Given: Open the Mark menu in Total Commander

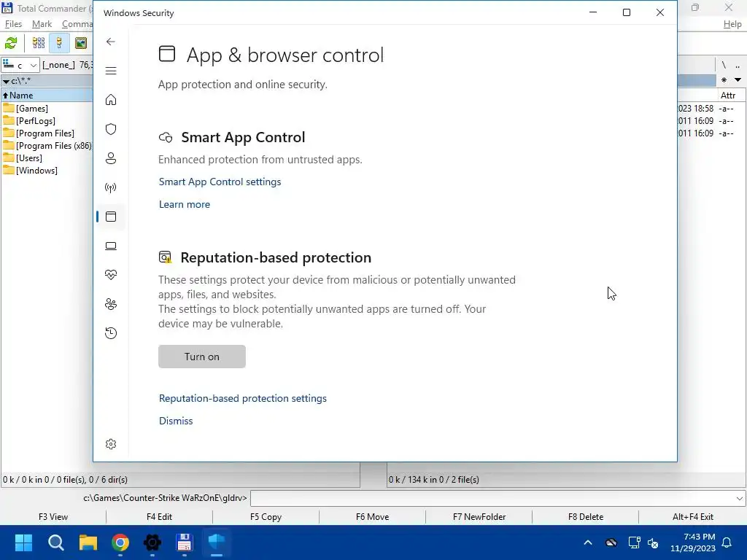Looking at the screenshot, I should click(42, 24).
